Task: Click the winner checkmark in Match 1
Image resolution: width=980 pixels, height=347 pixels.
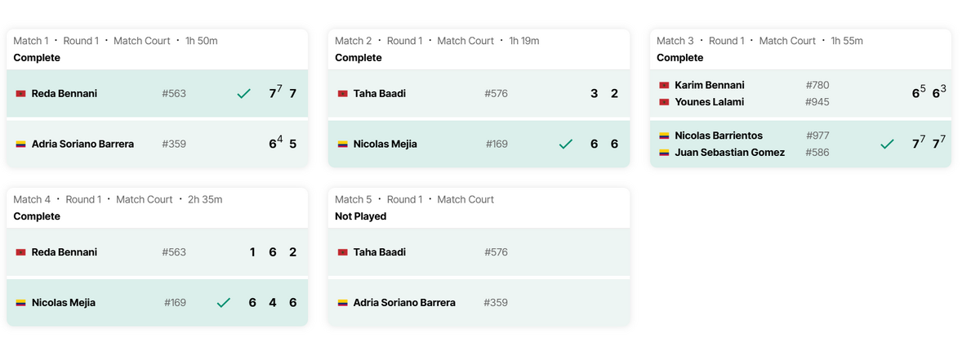Action: click(x=243, y=94)
